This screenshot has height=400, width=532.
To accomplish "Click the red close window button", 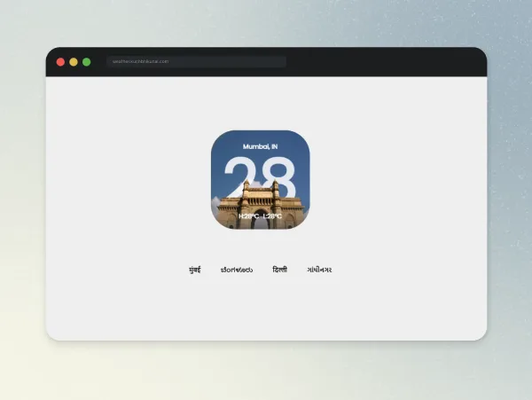I will click(60, 62).
